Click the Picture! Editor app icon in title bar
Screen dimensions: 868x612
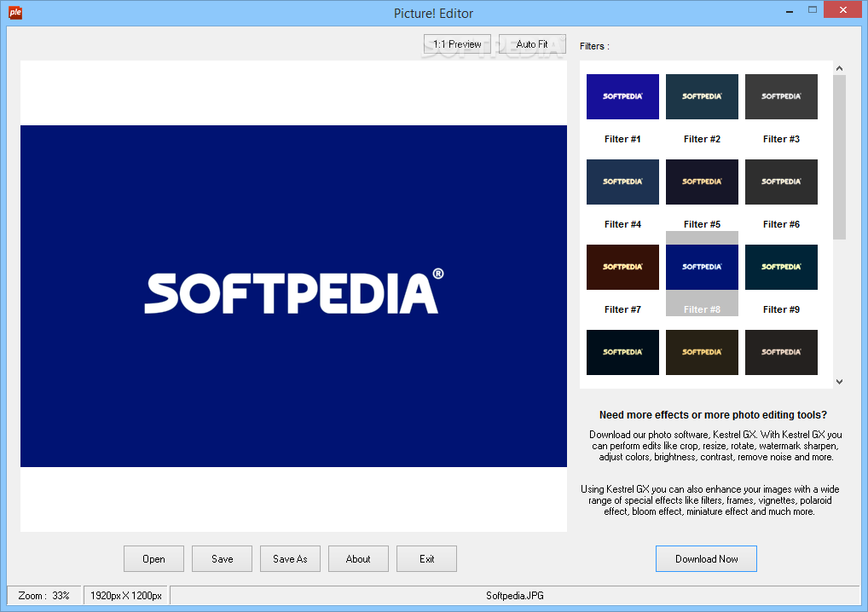15,13
